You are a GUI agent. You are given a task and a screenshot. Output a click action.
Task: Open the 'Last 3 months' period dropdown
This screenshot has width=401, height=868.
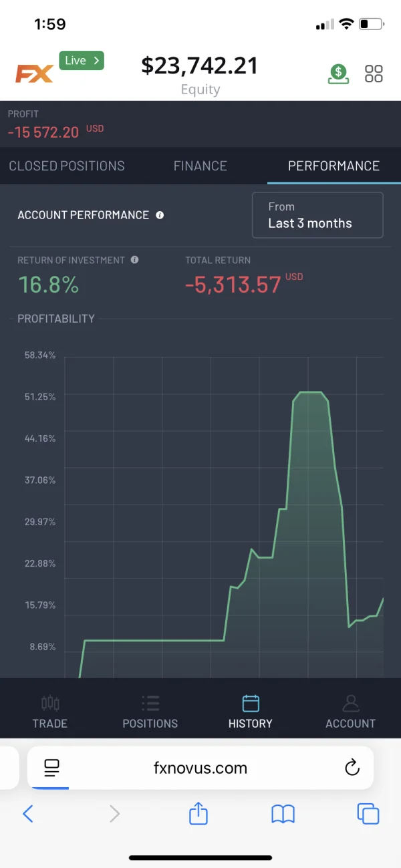[317, 215]
